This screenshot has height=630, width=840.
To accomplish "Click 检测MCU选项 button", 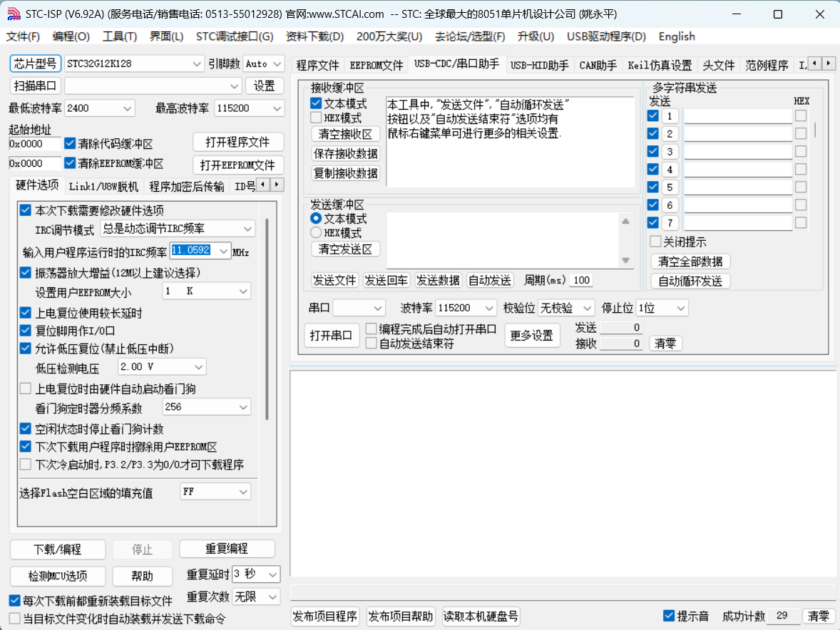I will pos(57,577).
